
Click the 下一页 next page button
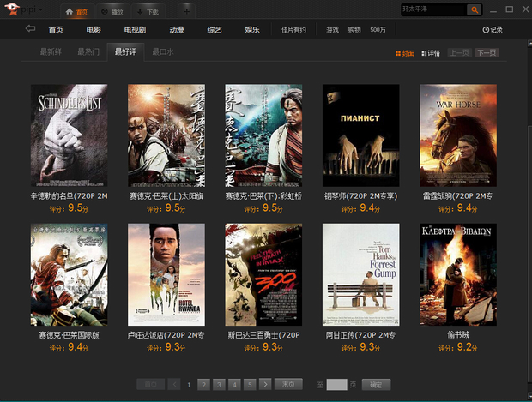(x=487, y=53)
